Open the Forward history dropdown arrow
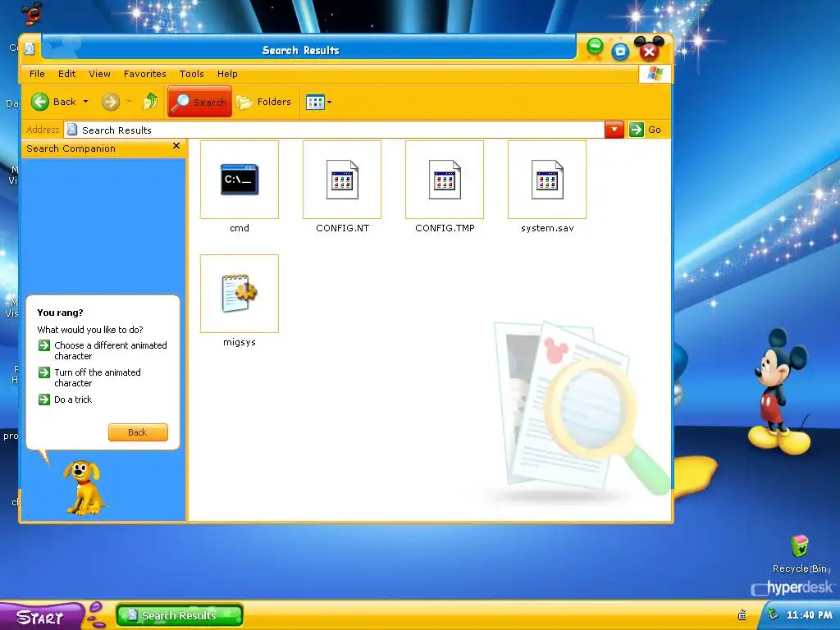 tap(129, 102)
